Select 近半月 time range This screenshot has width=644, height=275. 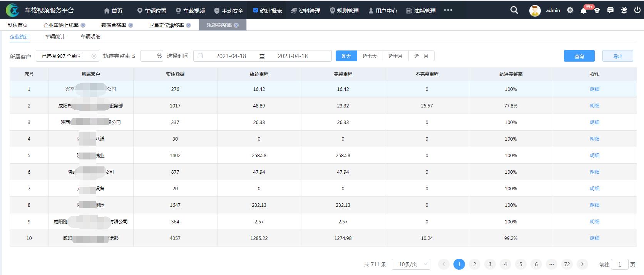pyautogui.click(x=395, y=56)
